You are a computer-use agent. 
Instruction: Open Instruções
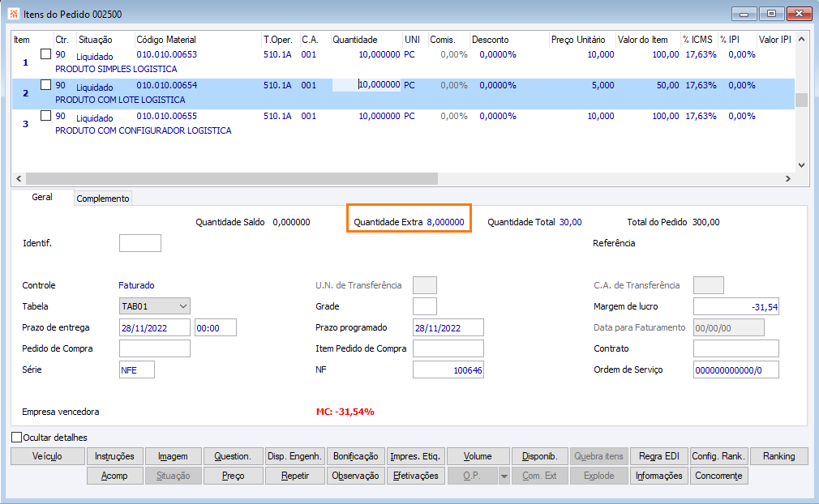(x=114, y=456)
